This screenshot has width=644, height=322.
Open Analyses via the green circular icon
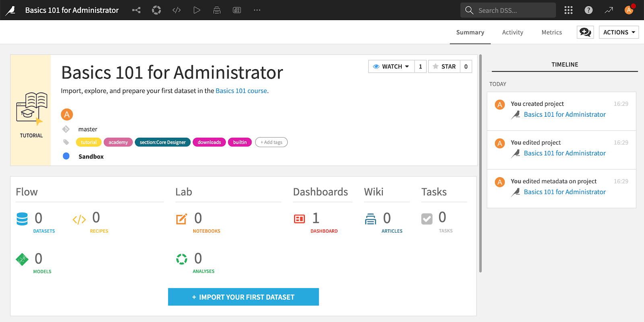point(182,259)
